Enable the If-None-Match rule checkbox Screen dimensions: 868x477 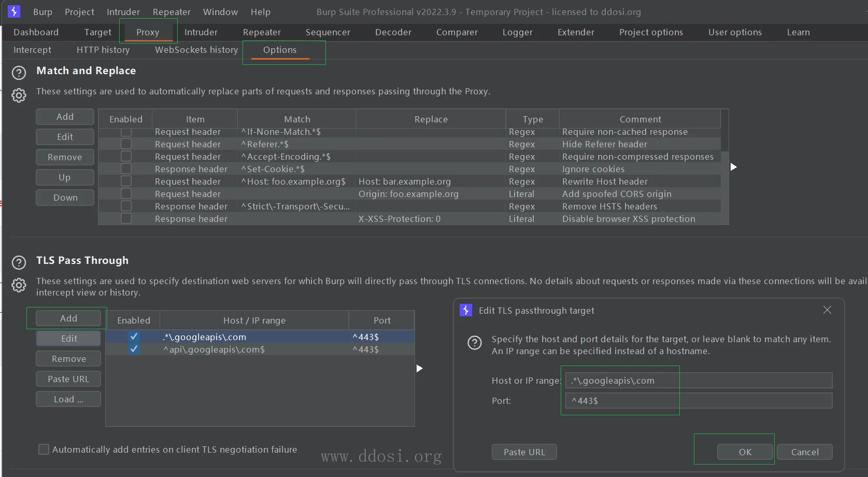click(126, 131)
